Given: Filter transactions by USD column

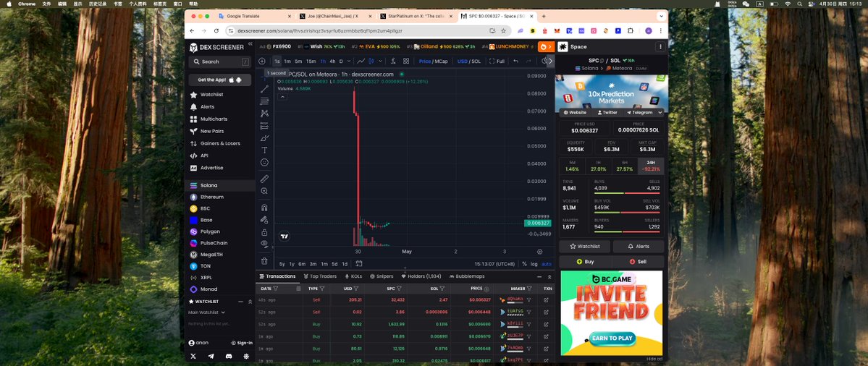Looking at the screenshot, I should click(x=356, y=289).
